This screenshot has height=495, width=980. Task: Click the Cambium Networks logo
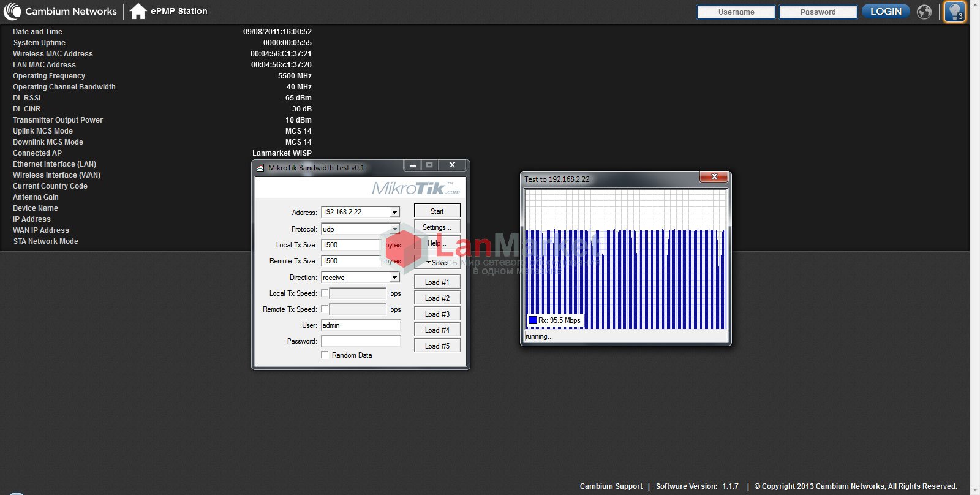(62, 11)
